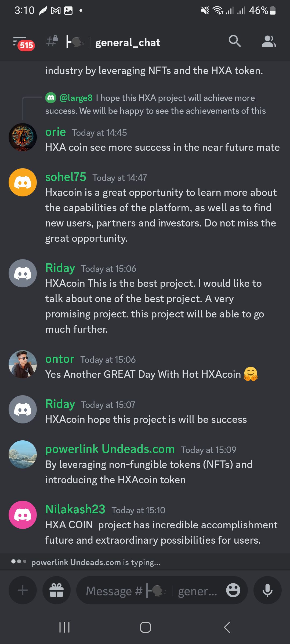Open Android recent apps button
This screenshot has width=290, height=644.
point(64,627)
